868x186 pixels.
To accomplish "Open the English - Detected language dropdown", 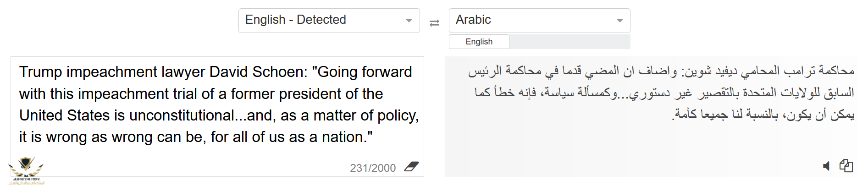I will coord(329,20).
